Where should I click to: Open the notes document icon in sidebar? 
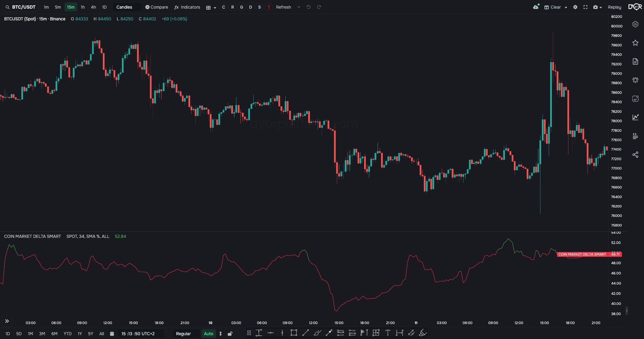click(635, 61)
